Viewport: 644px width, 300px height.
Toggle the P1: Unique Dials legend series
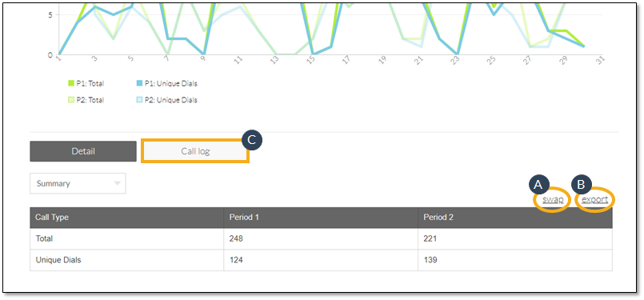click(166, 83)
